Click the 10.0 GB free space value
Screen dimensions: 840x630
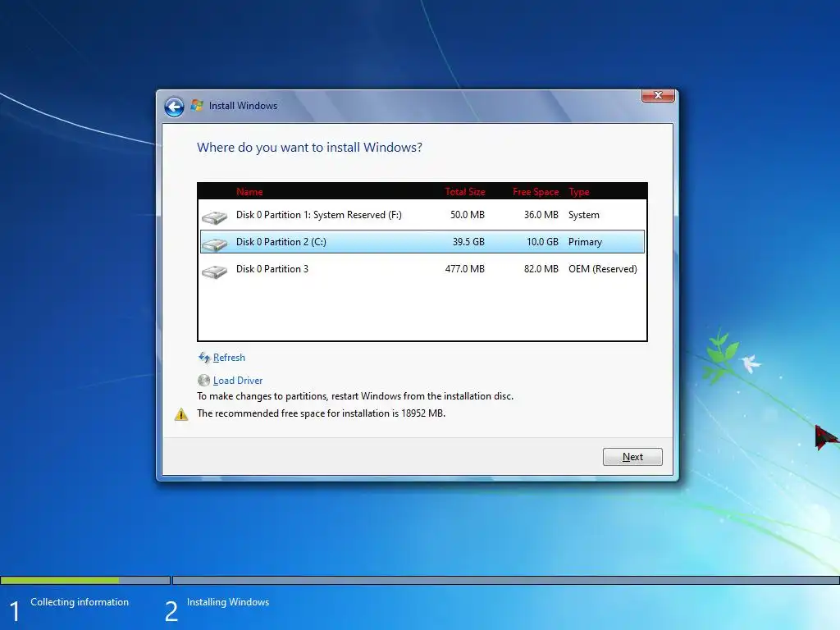(x=543, y=242)
